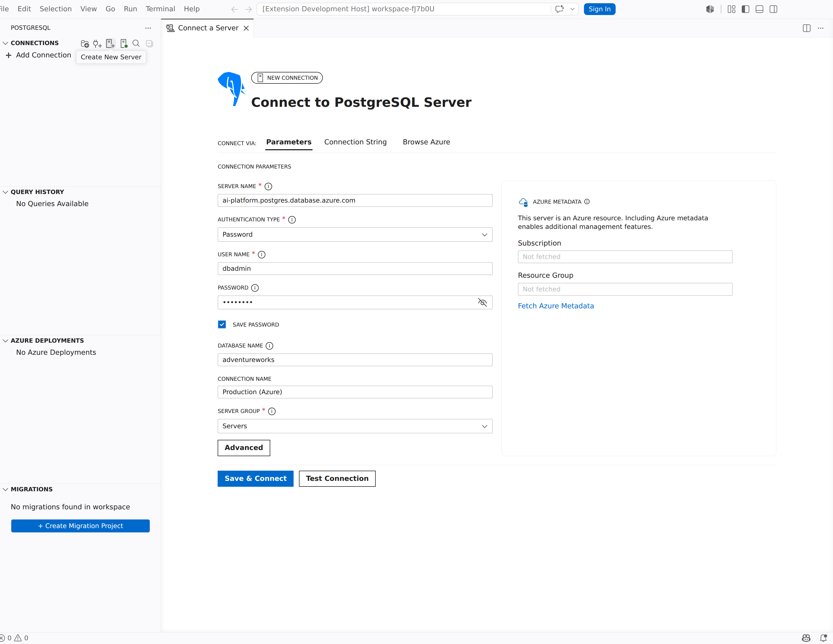The image size is (833, 644).
Task: Toggle the Save Password checkbox
Action: click(x=222, y=324)
